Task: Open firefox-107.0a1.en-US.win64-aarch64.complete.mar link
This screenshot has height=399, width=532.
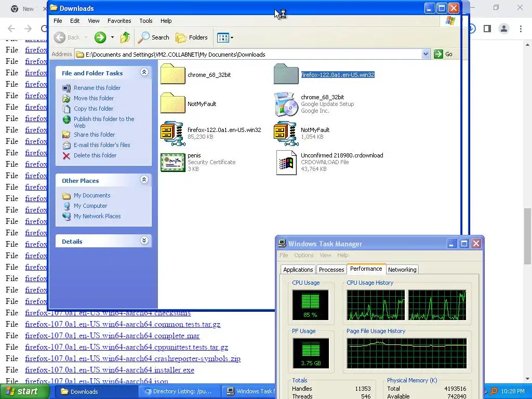Action: click(112, 336)
